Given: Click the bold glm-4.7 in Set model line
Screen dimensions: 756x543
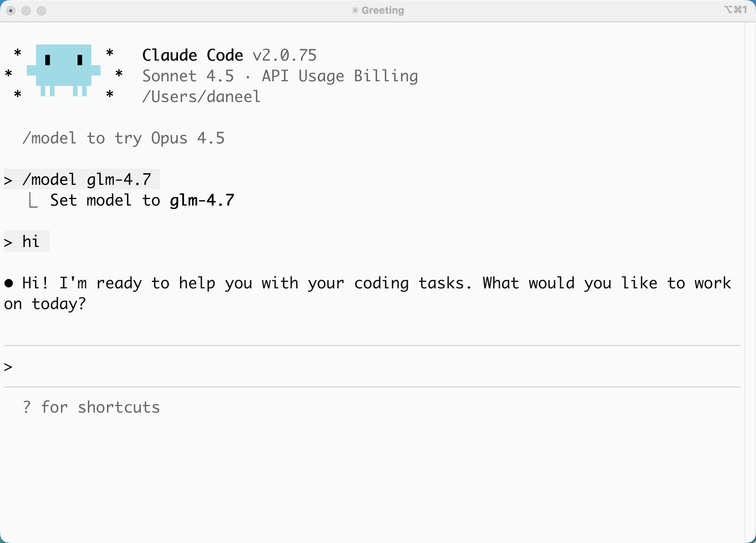Looking at the screenshot, I should (202, 201).
